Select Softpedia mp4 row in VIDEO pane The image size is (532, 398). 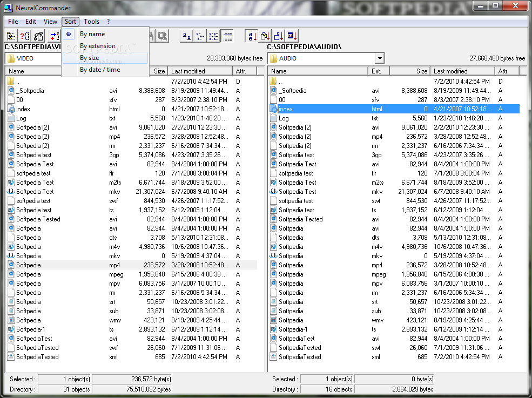tap(131, 265)
